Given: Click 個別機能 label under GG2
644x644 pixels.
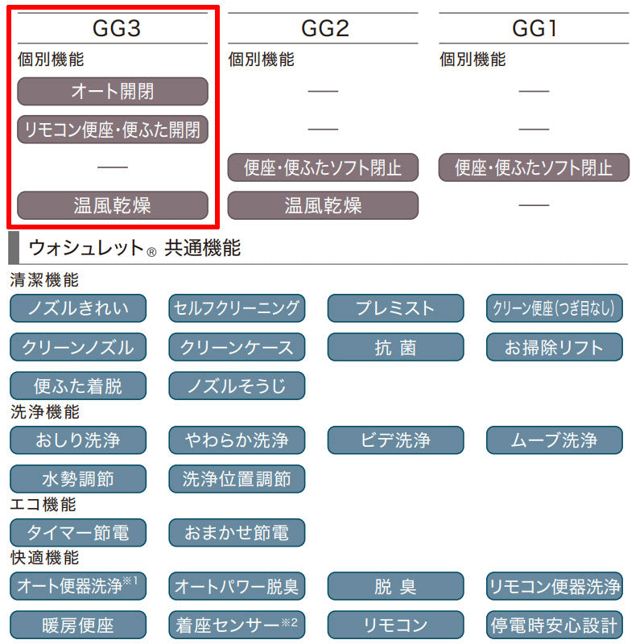Looking at the screenshot, I should 262,59.
